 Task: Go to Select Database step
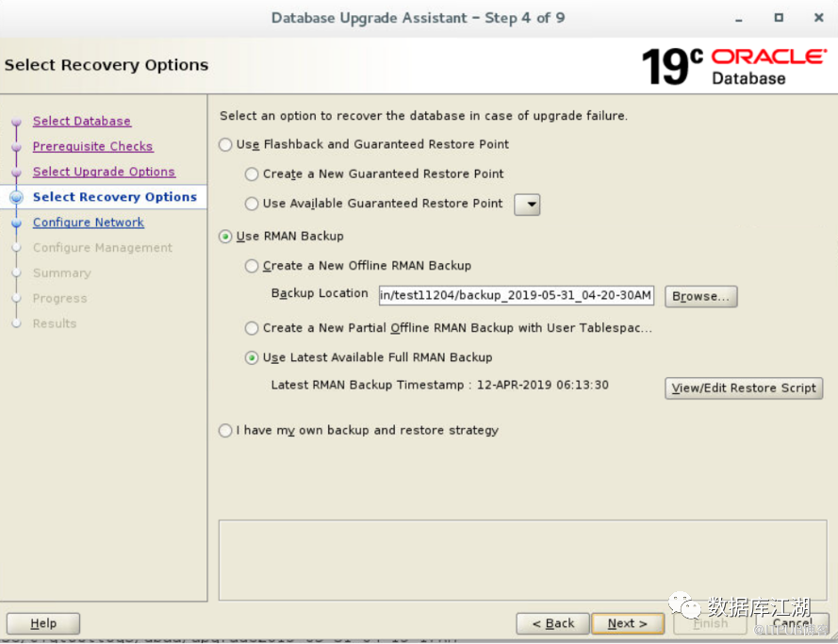(x=82, y=122)
